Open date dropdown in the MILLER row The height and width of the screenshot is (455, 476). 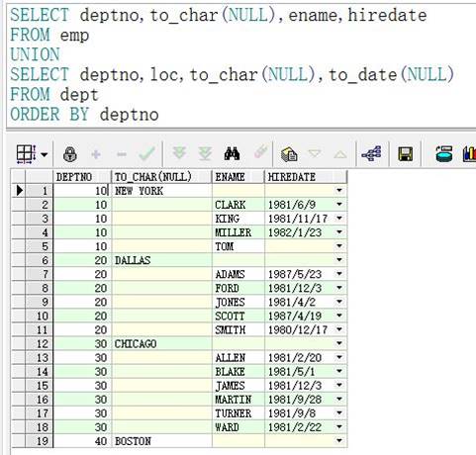[x=339, y=232]
